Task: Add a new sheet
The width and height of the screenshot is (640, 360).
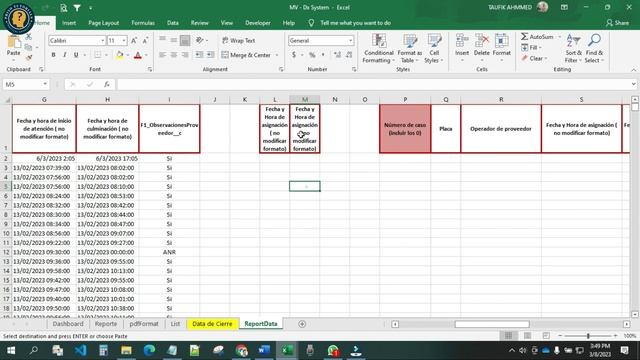Action: 302,324
